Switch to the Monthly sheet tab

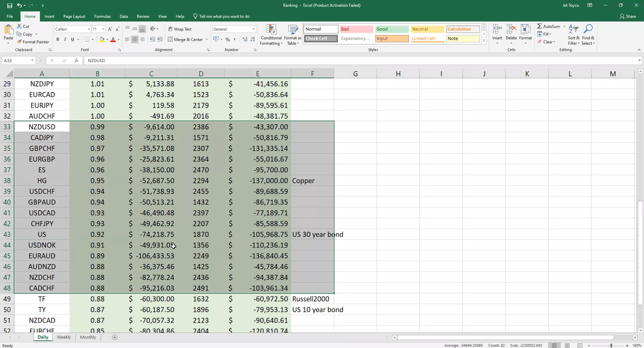tap(88, 337)
